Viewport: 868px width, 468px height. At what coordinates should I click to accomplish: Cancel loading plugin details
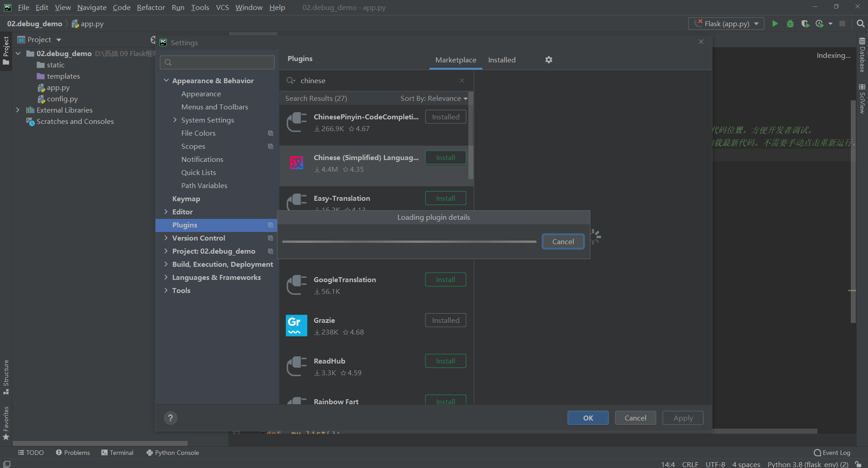(x=563, y=241)
